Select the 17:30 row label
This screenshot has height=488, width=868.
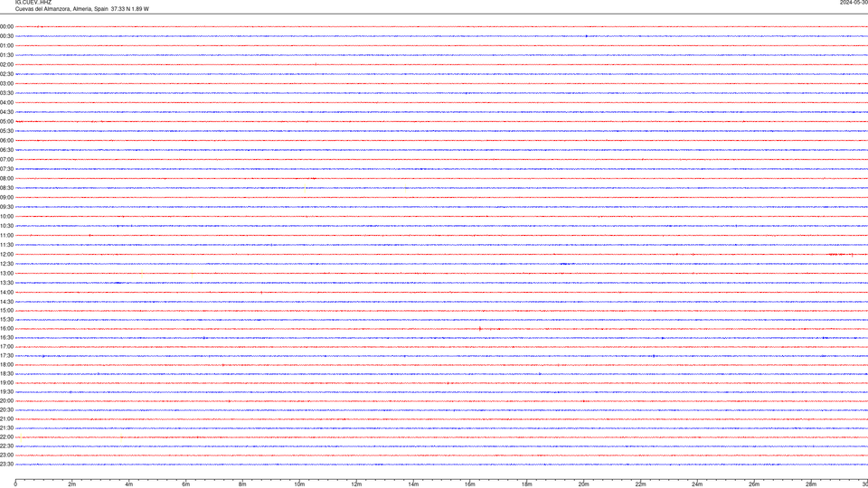point(6,356)
